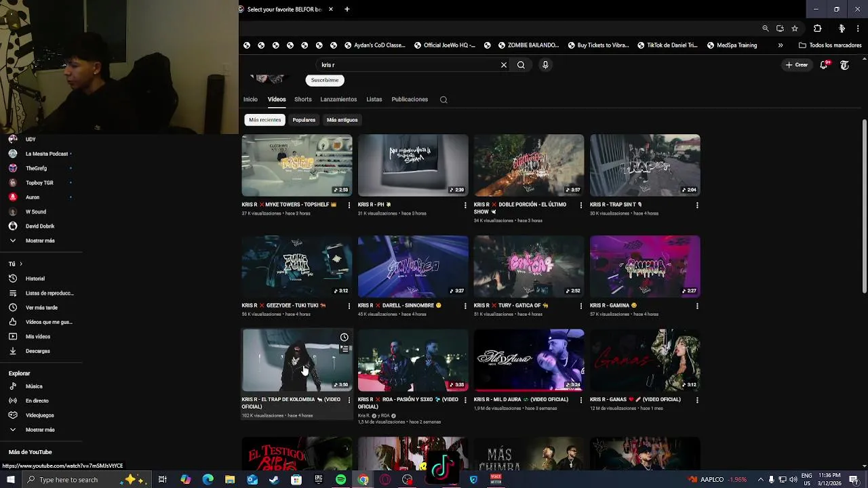Select the Populares filter chip

[x=304, y=120]
